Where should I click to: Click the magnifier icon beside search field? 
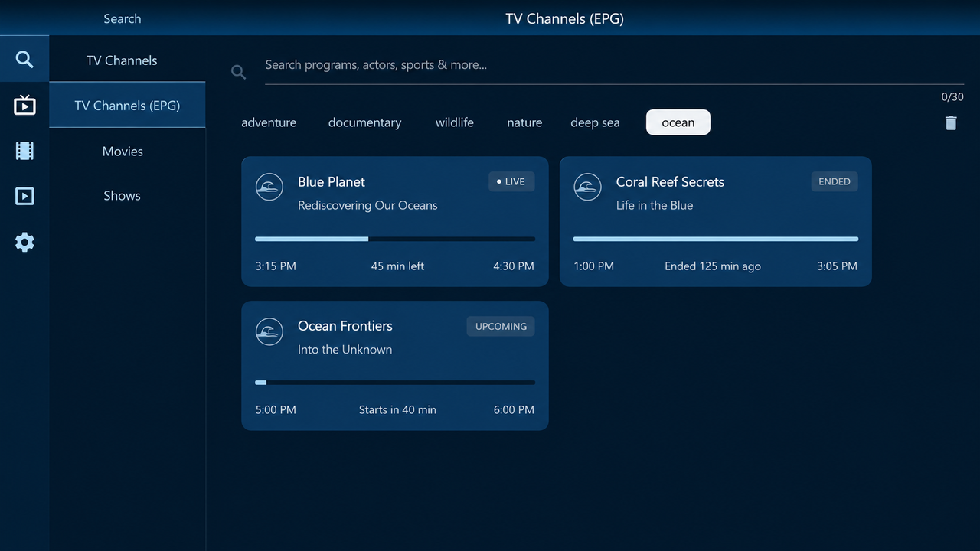239,72
